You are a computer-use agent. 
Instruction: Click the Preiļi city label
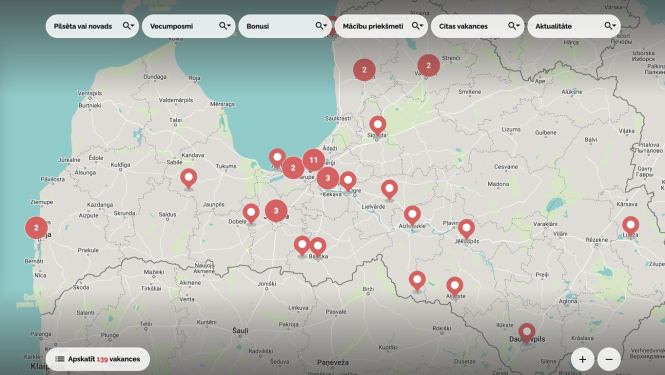[542, 275]
